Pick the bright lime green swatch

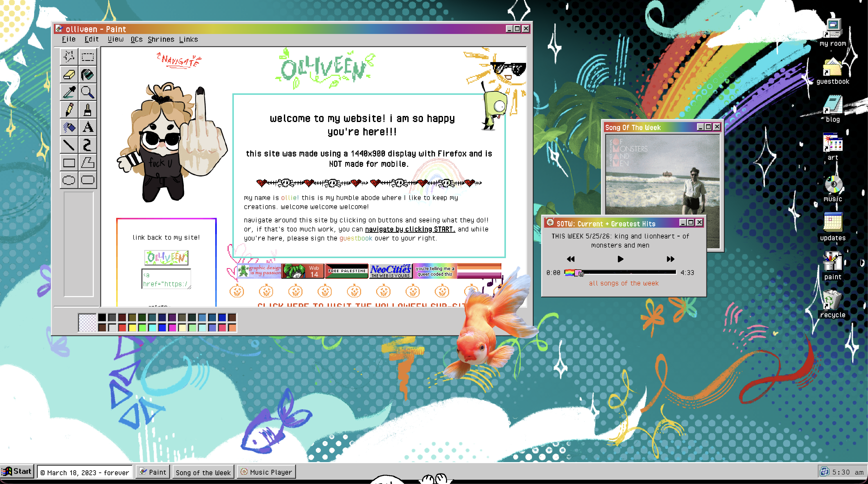(x=142, y=327)
